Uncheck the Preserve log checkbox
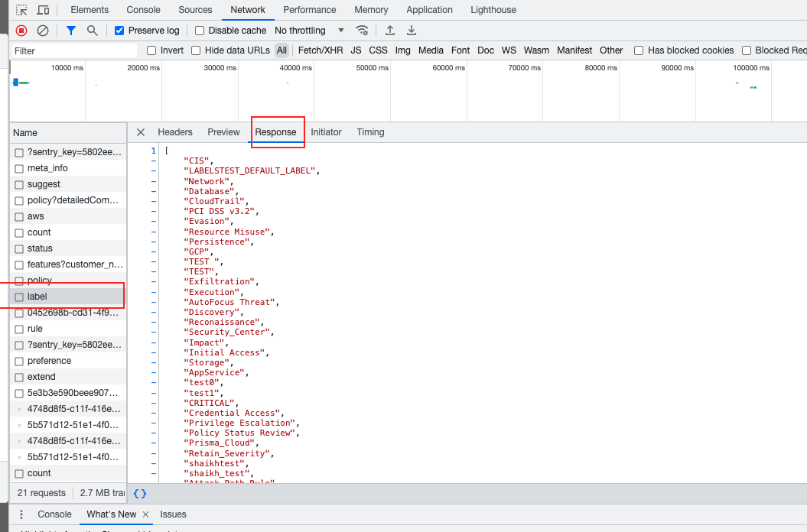807x532 pixels. (119, 31)
